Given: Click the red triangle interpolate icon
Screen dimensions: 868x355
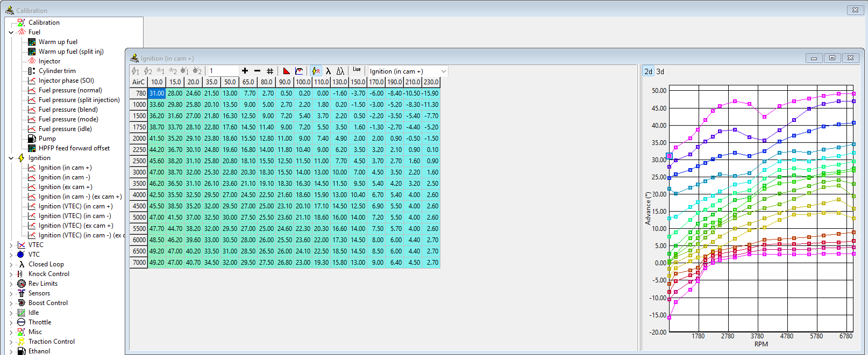Looking at the screenshot, I should tap(287, 71).
